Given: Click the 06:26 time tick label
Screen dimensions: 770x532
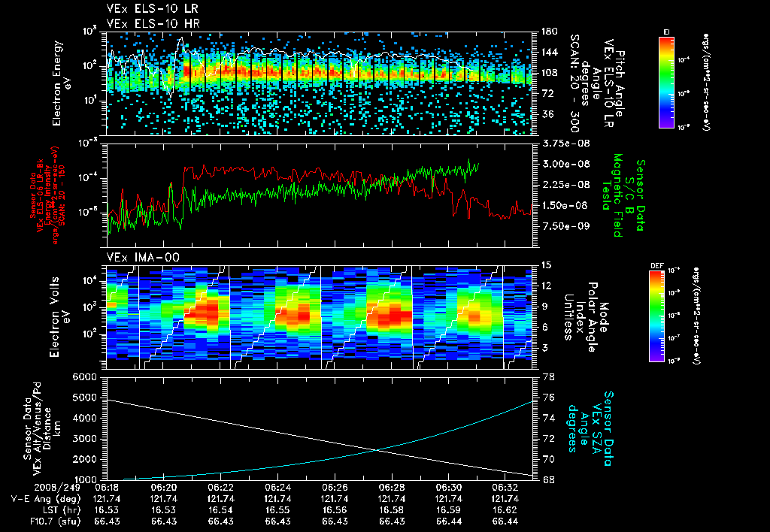Looking at the screenshot, I should click(x=335, y=488).
